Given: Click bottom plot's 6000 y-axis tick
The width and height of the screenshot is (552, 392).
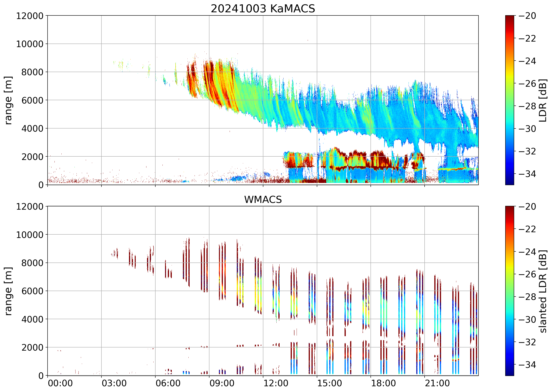Looking at the screenshot, I should tap(32, 291).
